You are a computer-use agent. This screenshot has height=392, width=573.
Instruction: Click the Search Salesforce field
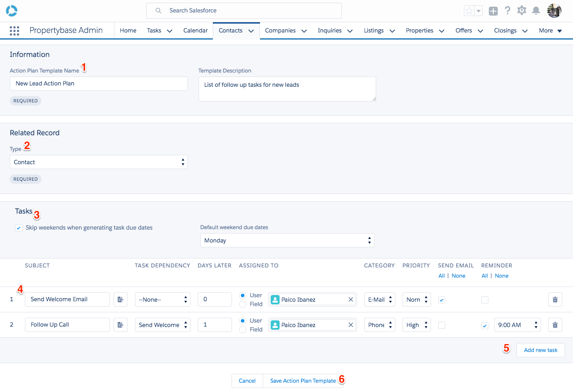tap(244, 11)
